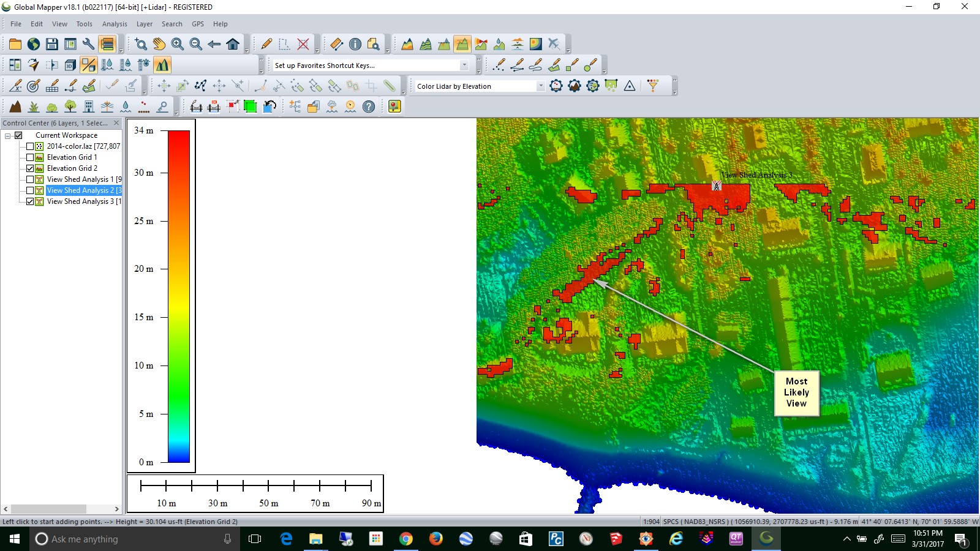Screen dimensions: 980x551
Task: Open Windows Start menu
Action: tap(15, 539)
